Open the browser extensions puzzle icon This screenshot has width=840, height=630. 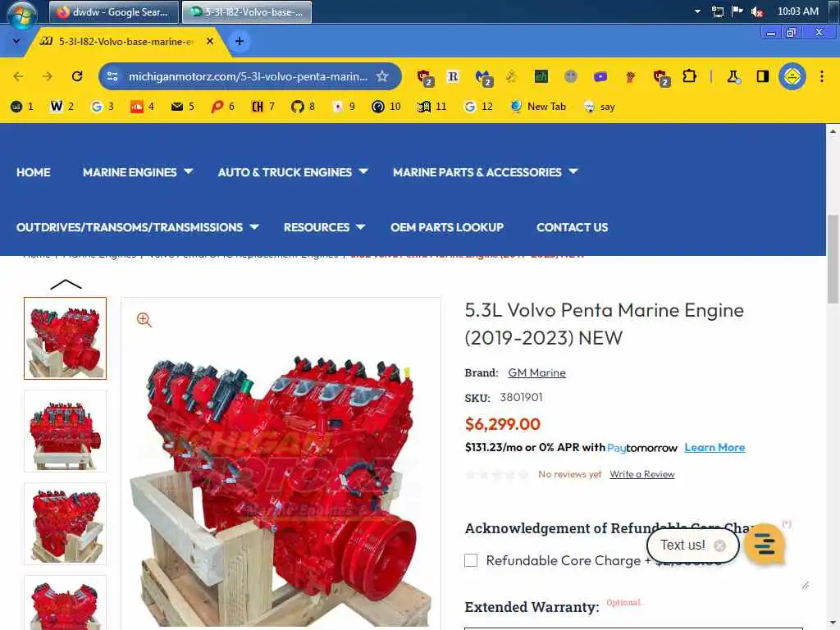[689, 76]
